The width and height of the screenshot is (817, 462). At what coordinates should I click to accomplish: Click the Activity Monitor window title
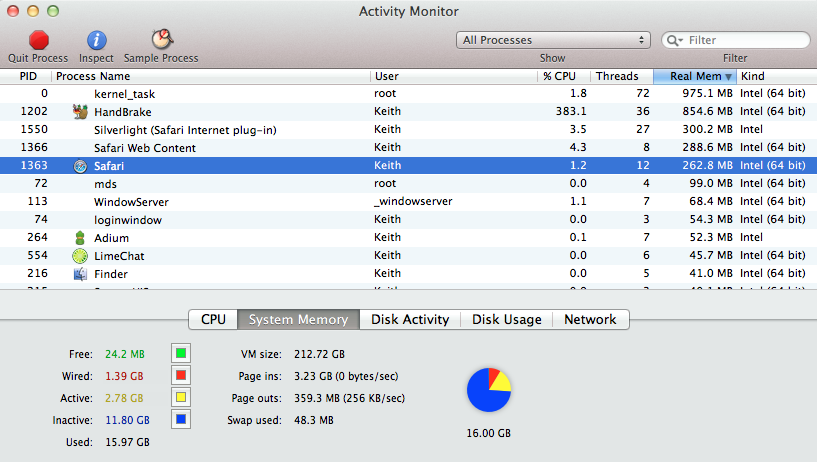coord(408,11)
